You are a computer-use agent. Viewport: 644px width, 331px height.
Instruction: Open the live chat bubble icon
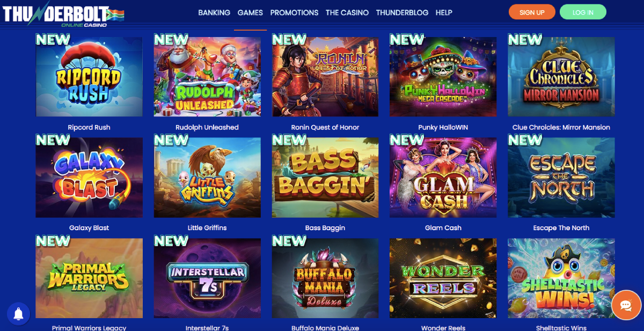pyautogui.click(x=626, y=305)
